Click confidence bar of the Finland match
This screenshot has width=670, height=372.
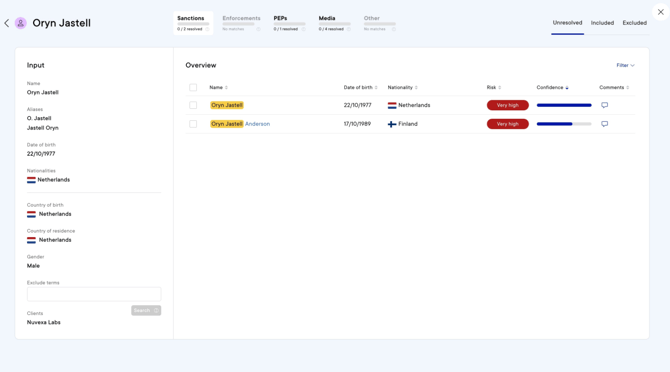click(x=564, y=124)
